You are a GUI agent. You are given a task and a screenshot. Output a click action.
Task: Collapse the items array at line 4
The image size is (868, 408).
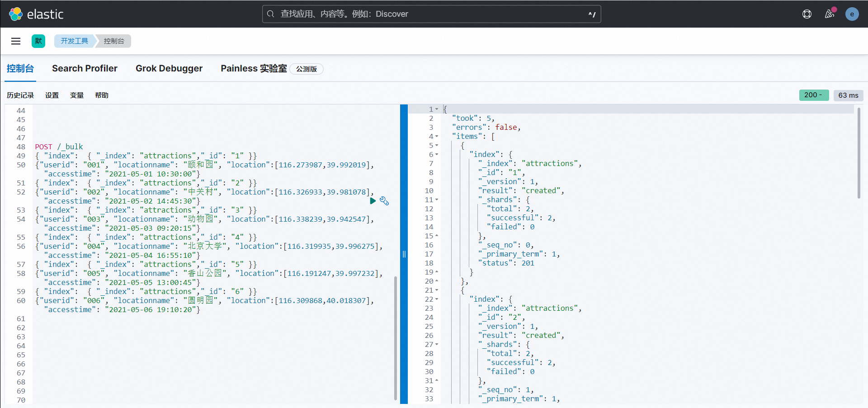[437, 137]
